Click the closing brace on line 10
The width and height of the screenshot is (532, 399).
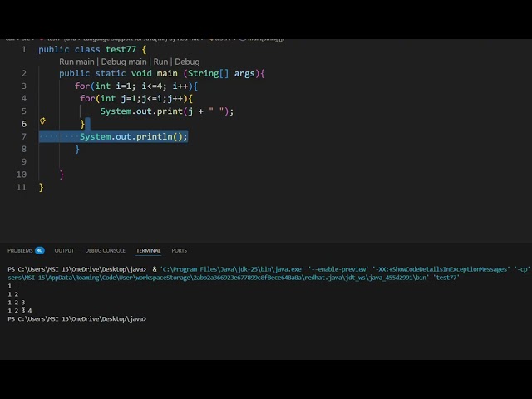pos(62,175)
